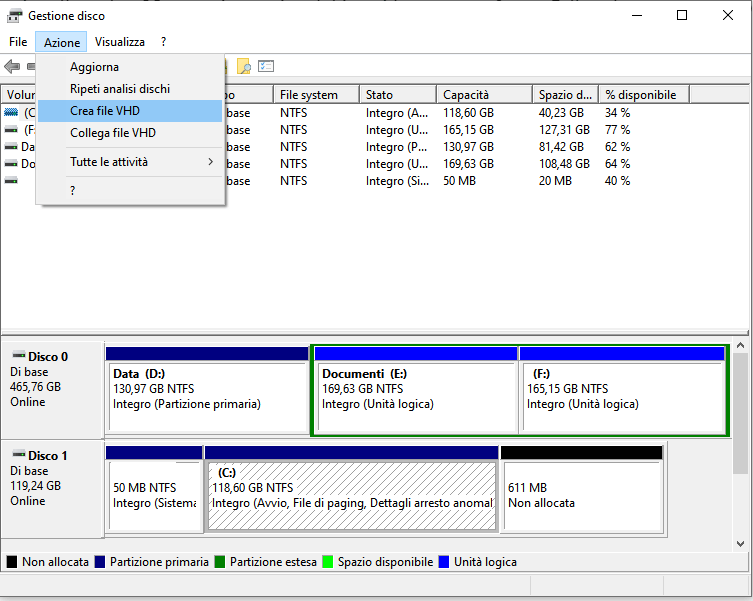Select the Data (D:) partition block
The height and width of the screenshot is (601, 753).
207,390
